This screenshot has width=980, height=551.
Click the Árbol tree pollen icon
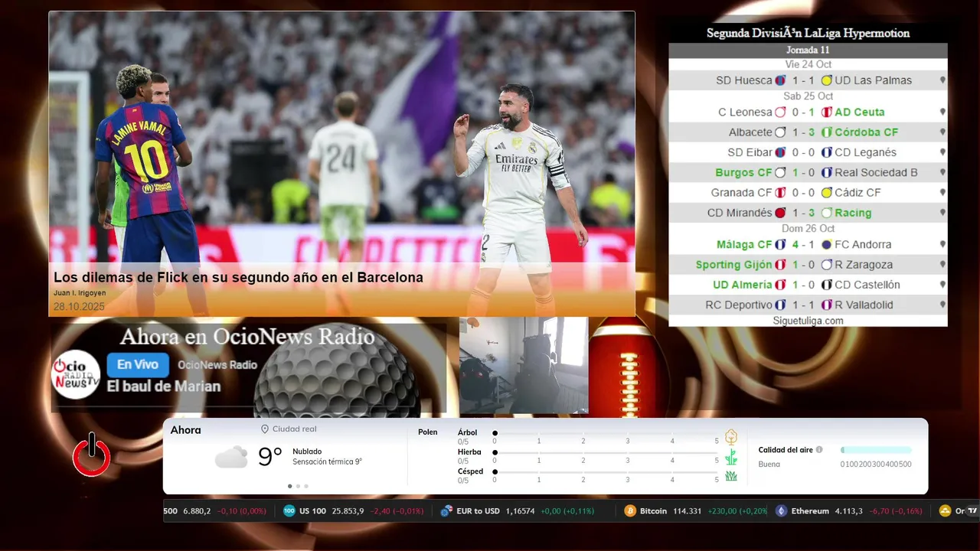click(731, 437)
